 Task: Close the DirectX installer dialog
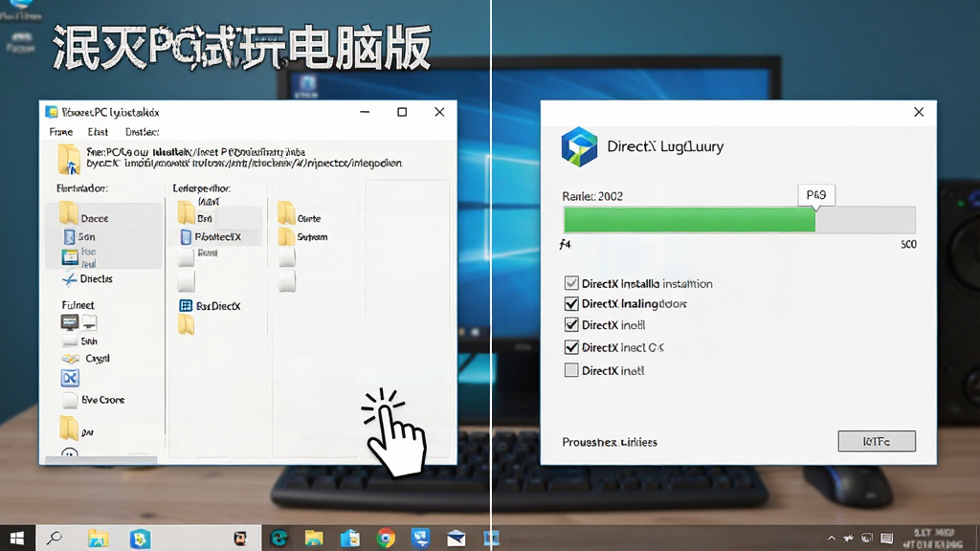(919, 112)
